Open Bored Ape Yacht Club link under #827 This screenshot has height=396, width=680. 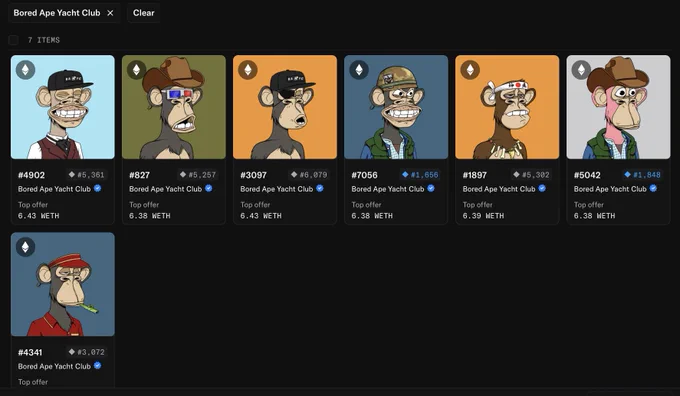[165, 189]
